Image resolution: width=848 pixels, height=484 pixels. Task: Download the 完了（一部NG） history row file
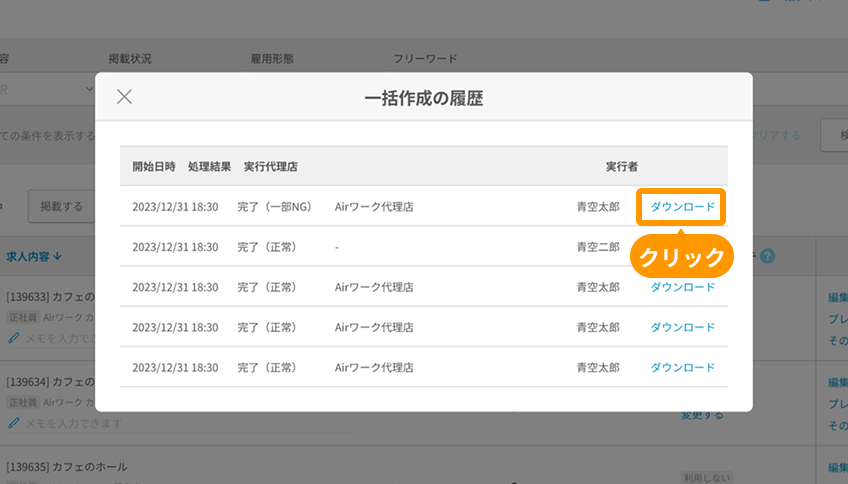click(x=683, y=207)
